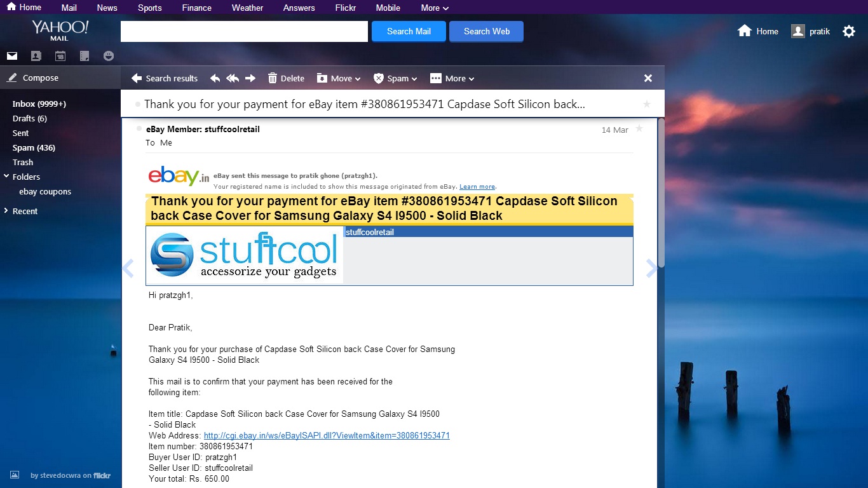
Task: Click the message pane vertical scrollbar
Action: tap(661, 193)
